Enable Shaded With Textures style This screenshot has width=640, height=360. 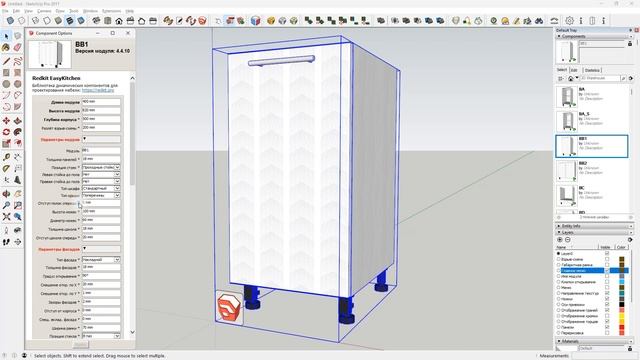[x=70, y=20]
